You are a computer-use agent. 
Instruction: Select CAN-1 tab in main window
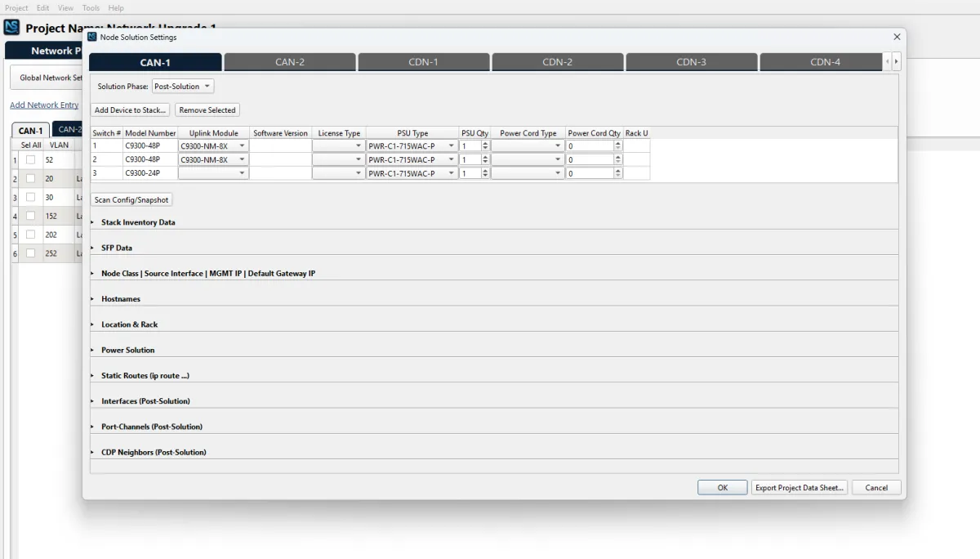[30, 130]
